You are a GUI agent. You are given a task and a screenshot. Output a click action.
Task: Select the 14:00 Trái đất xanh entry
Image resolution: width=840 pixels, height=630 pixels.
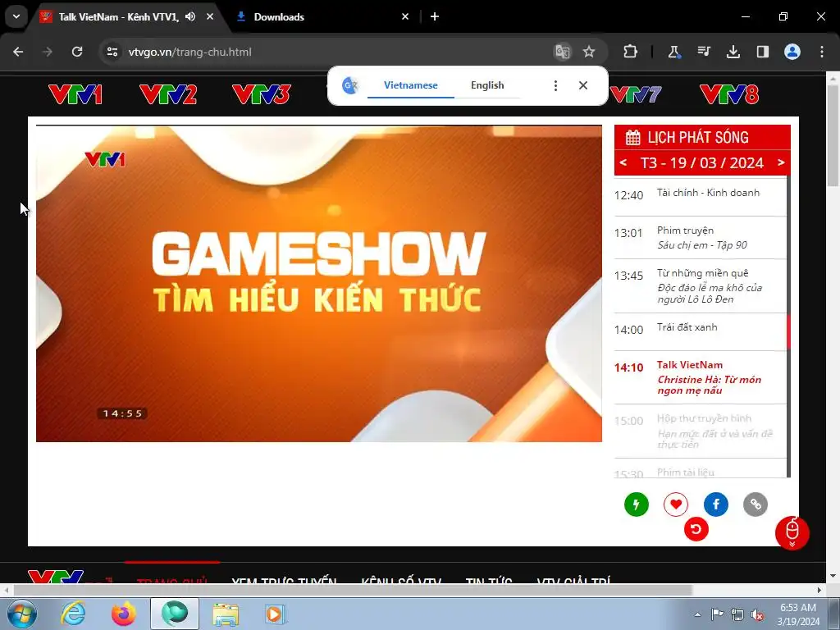tap(701, 332)
